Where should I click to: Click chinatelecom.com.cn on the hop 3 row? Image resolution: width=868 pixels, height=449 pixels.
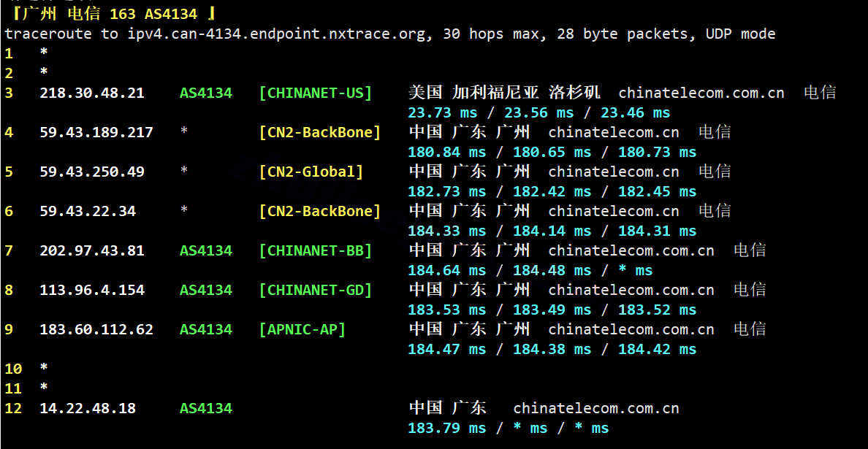point(701,93)
